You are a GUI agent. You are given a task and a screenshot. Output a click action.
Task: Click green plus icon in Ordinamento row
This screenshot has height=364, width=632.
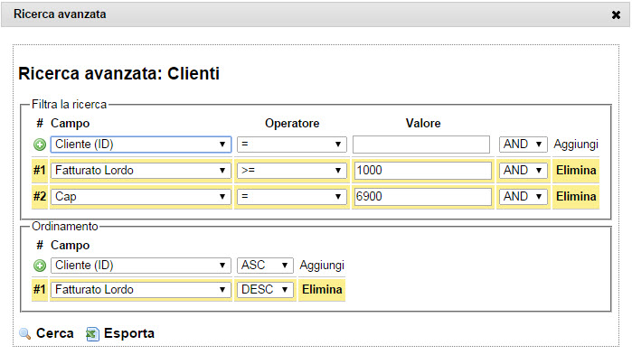click(x=40, y=266)
